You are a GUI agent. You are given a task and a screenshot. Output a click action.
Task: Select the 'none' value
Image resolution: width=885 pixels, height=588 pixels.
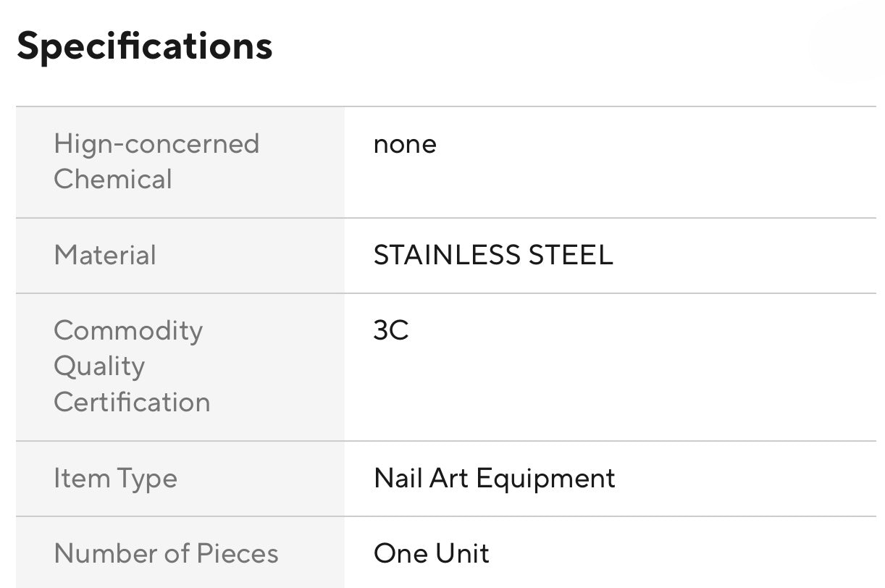click(x=405, y=144)
